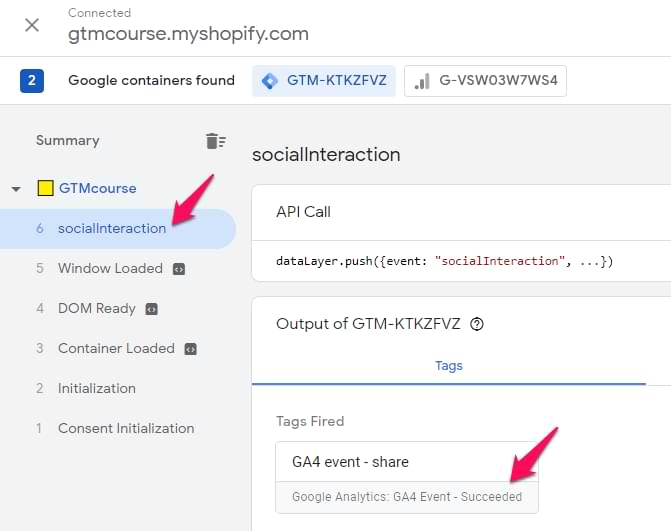
Task: Select the Initialization event
Action: coord(96,388)
